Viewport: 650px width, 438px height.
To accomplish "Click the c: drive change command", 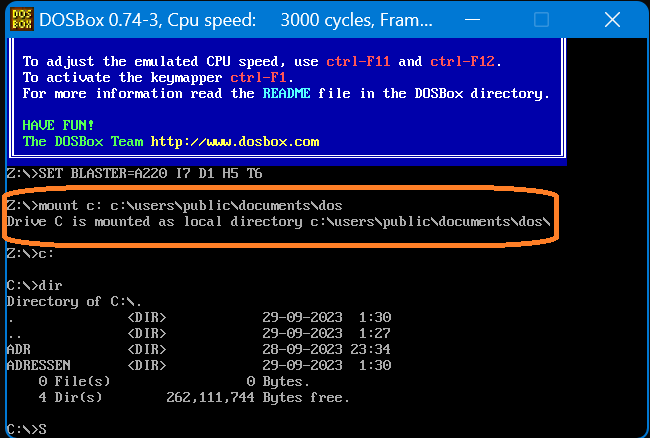I will click(x=30, y=253).
